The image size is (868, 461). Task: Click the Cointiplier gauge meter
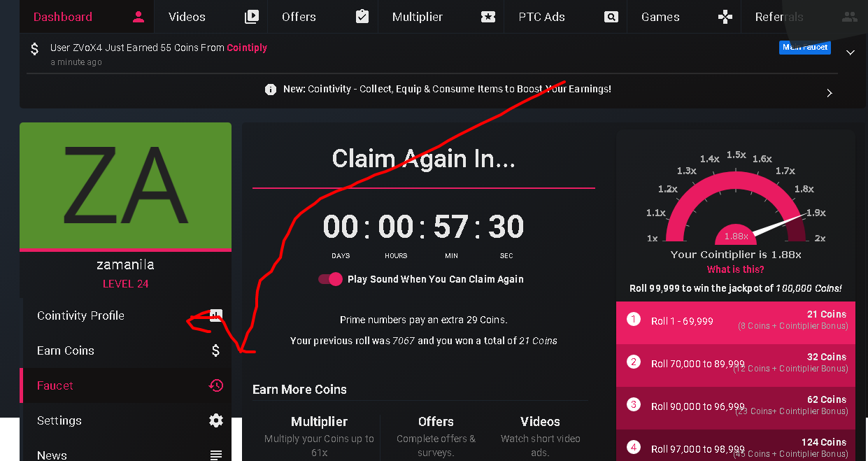click(x=736, y=197)
